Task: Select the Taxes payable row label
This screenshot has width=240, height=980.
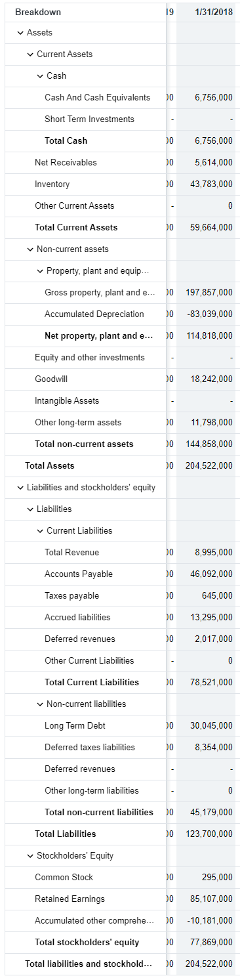Action: click(72, 595)
